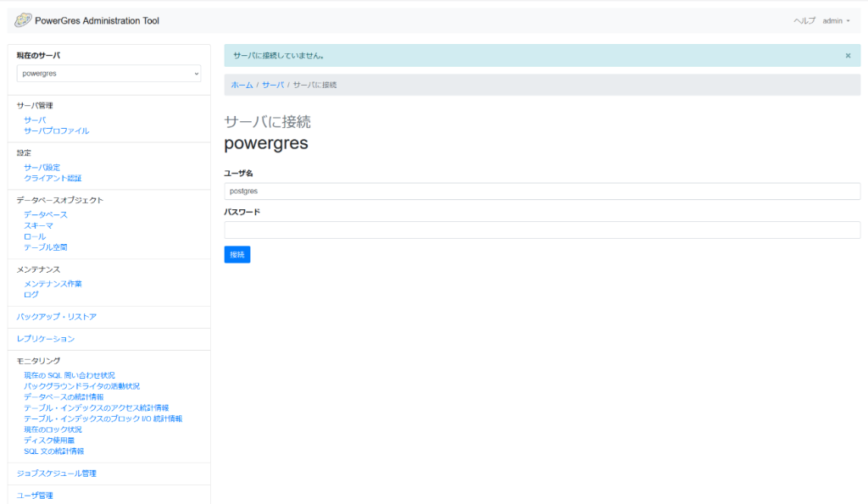
Task: Open テーブル・インデックスのブロック I/O 統計情報 link
Action: (x=103, y=418)
